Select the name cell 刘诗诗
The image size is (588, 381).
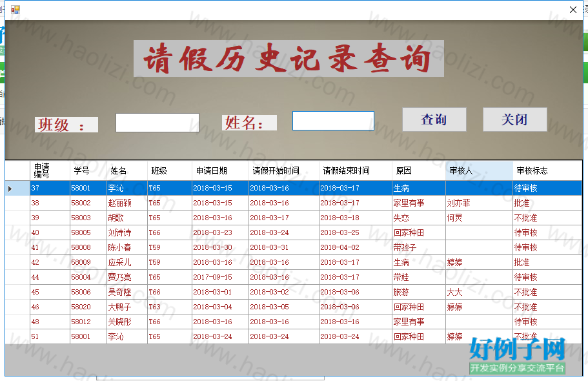pos(127,232)
